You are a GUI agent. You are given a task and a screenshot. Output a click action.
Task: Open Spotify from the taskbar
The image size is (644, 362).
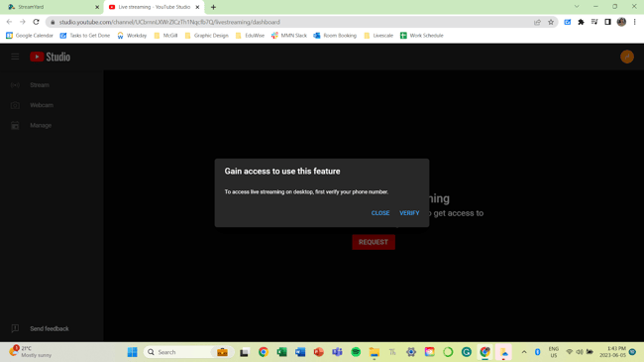(x=356, y=352)
